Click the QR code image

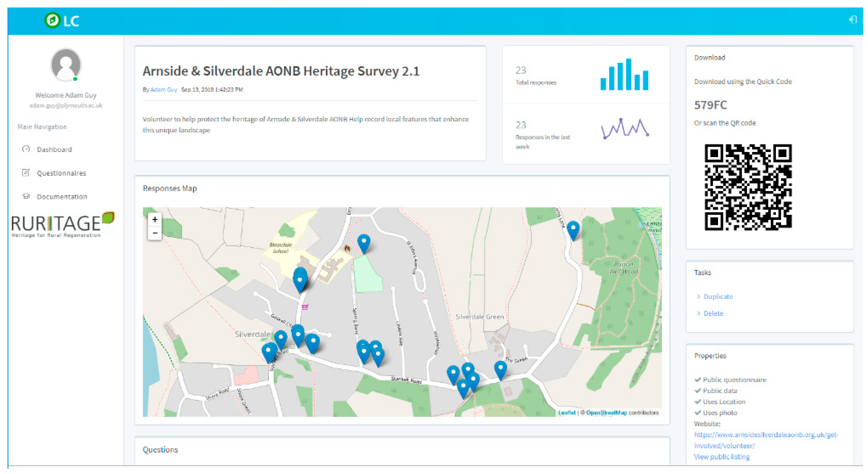(x=748, y=187)
